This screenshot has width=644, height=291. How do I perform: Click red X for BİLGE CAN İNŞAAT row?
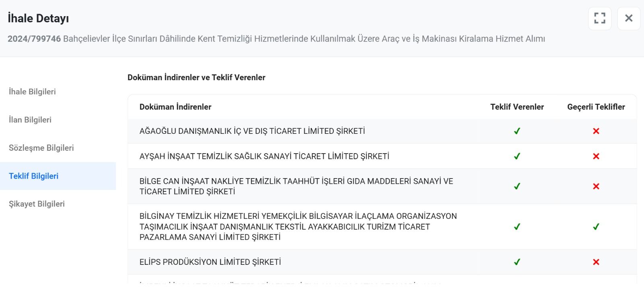(x=596, y=186)
